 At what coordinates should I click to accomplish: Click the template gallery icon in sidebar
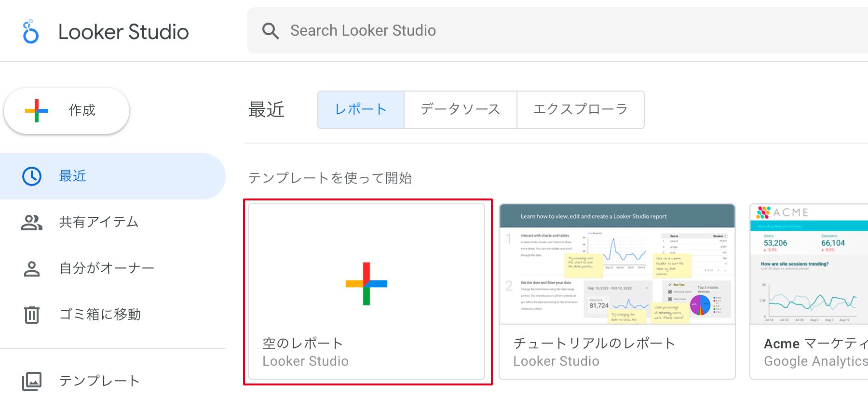click(32, 381)
